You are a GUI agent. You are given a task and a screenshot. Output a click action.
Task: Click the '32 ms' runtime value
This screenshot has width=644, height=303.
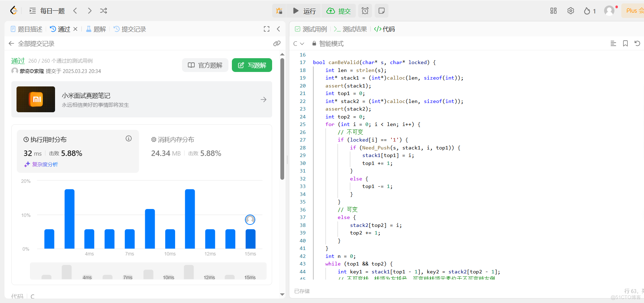(33, 154)
